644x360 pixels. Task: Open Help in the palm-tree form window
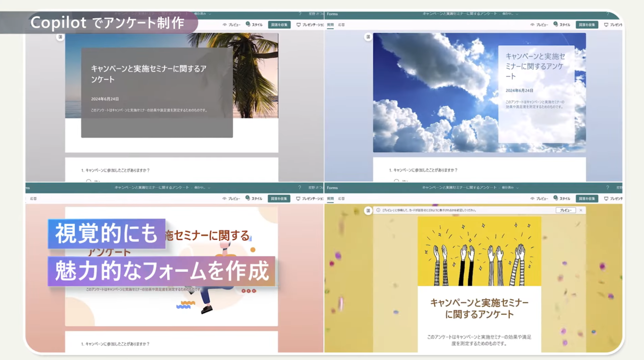[x=300, y=14]
